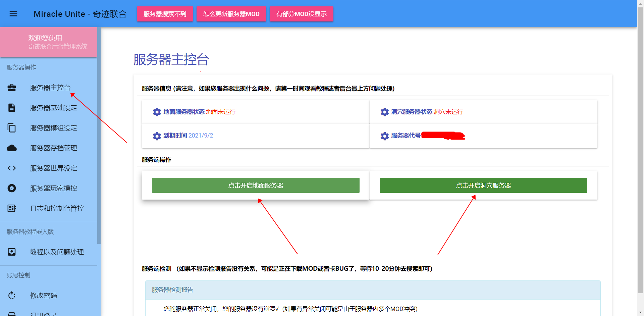Viewport: 644px width, 316px height.
Task: Click the copy icon for 服务器模组设定
Action: tap(12, 128)
